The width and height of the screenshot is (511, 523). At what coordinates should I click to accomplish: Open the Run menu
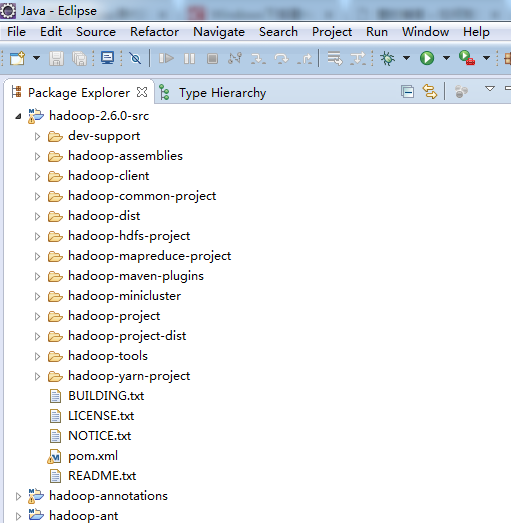coord(377,32)
